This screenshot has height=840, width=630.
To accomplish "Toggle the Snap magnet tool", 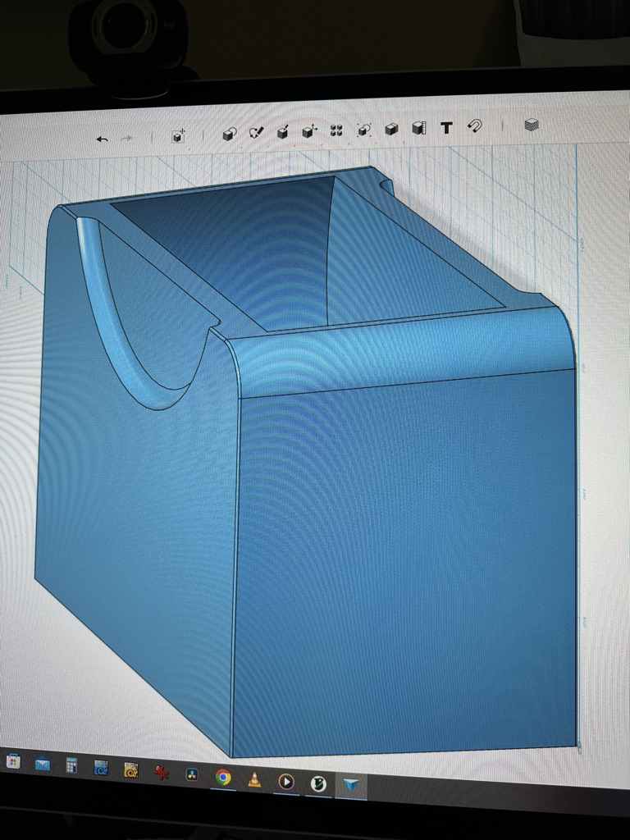I will pyautogui.click(x=475, y=126).
